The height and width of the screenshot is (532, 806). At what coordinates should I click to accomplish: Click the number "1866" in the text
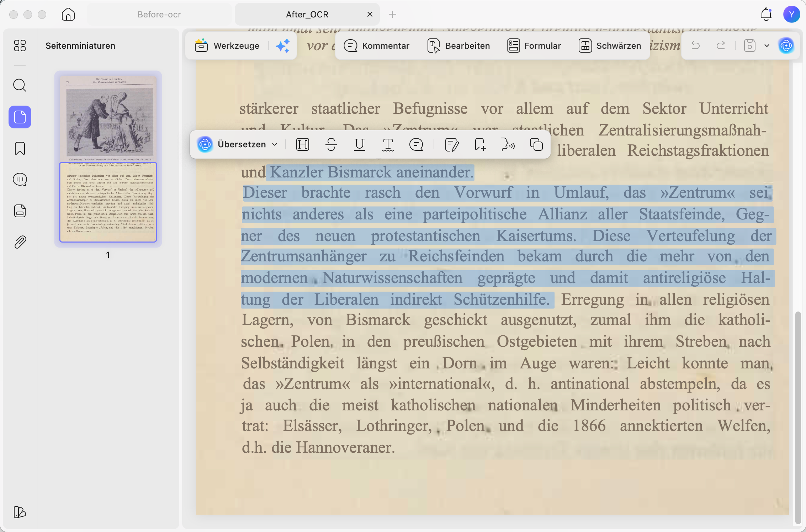tap(589, 426)
